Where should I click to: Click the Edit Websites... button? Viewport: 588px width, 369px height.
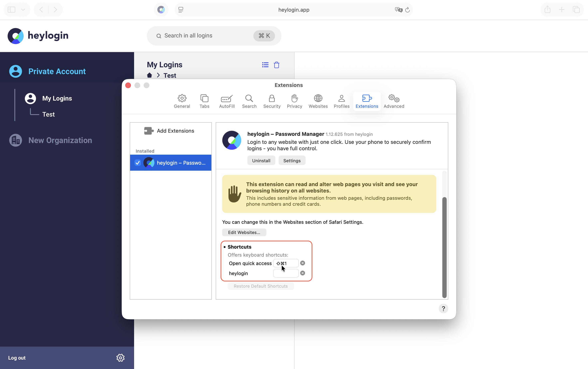tap(244, 232)
